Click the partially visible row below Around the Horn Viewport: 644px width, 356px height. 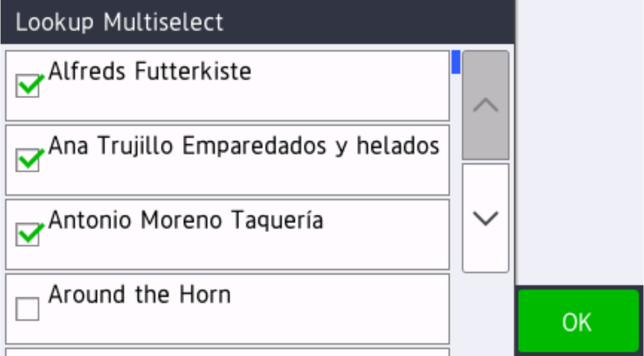point(227,352)
